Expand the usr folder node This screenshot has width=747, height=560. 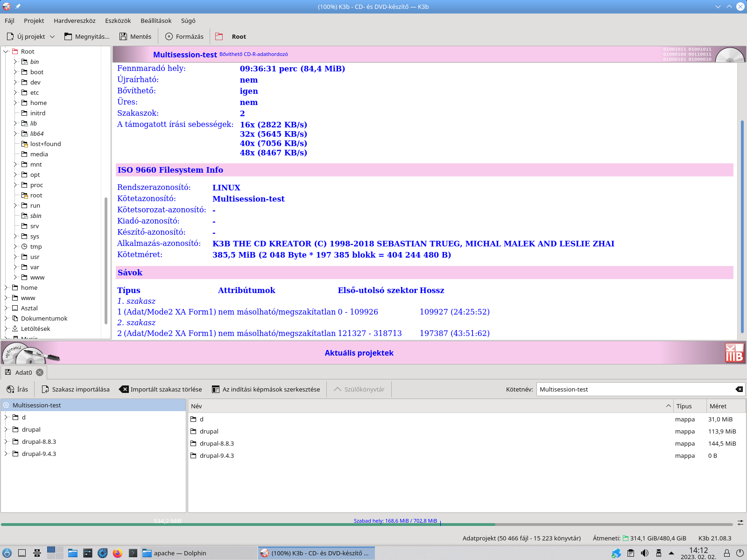tap(15, 257)
